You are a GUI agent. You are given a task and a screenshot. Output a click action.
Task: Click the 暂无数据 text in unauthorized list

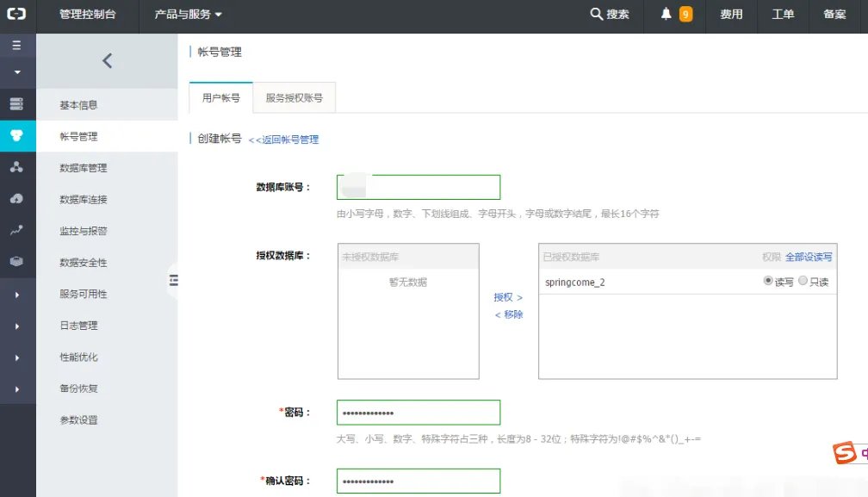coord(408,282)
